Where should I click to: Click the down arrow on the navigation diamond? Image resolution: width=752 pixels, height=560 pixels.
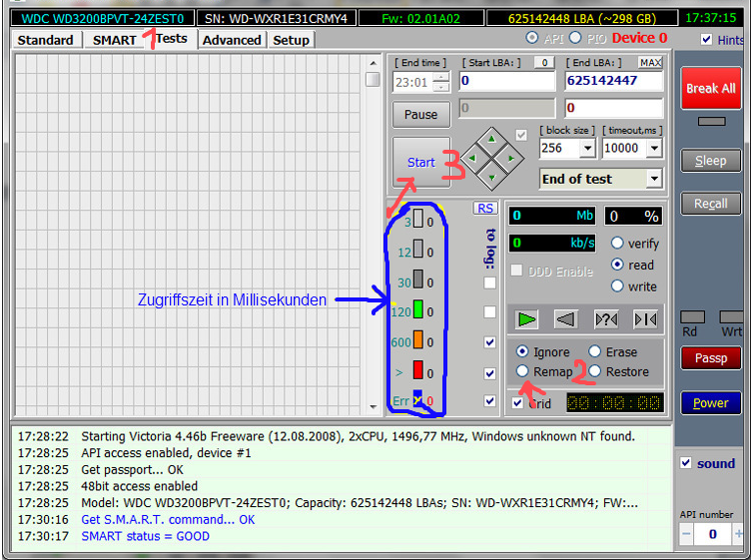491,178
